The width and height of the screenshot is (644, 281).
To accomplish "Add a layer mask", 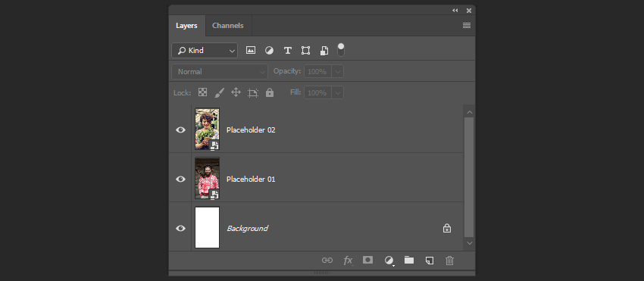I will (x=368, y=260).
